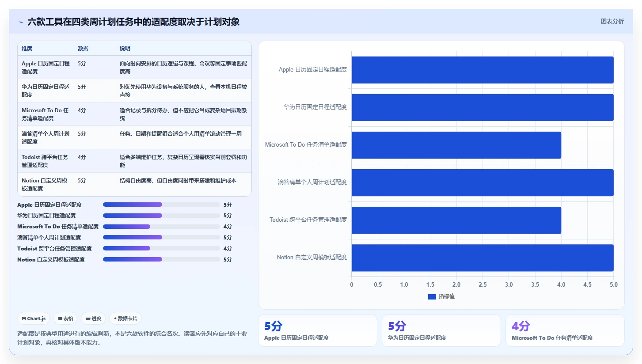642x364 pixels.
Task: Click the 数据 table column header
Action: [83, 49]
